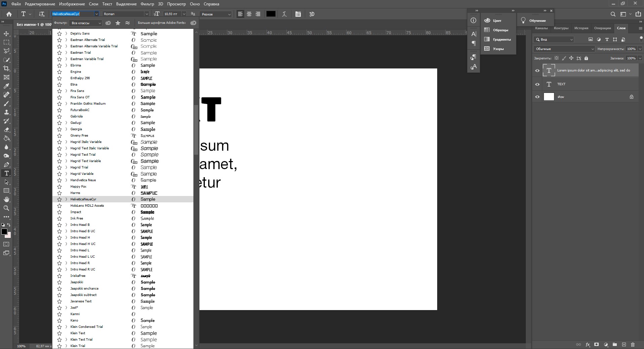Favorite the Georgia font star
Image resolution: width=644 pixels, height=349 pixels.
[x=59, y=129]
